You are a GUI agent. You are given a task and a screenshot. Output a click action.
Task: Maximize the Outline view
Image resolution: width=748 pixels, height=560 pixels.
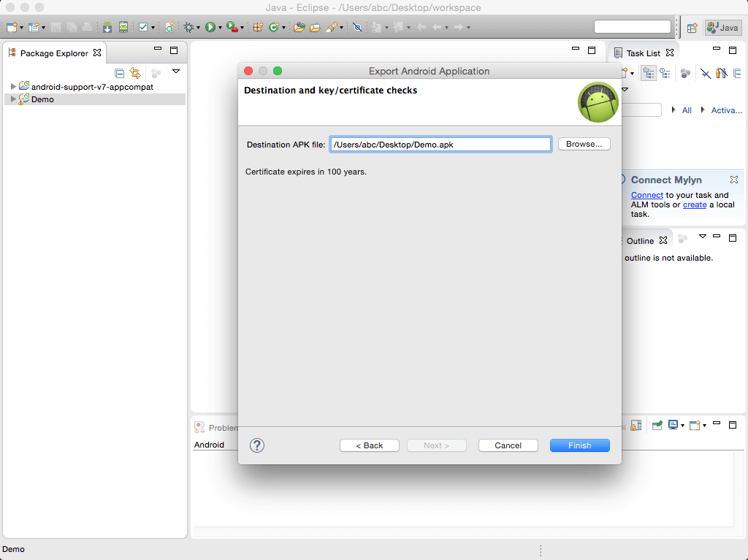click(733, 237)
